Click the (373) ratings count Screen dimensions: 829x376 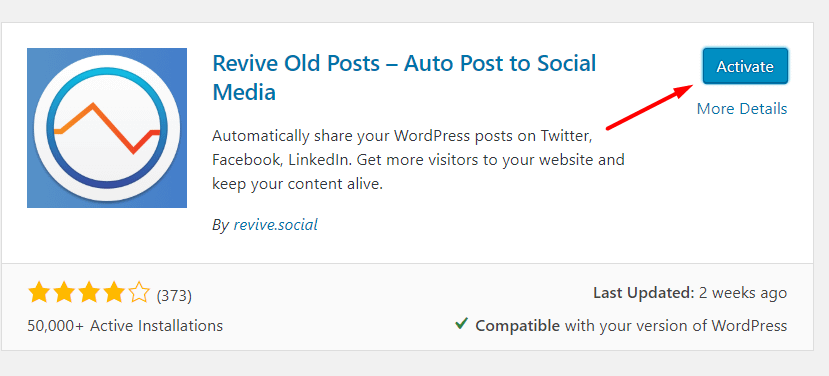pos(174,295)
